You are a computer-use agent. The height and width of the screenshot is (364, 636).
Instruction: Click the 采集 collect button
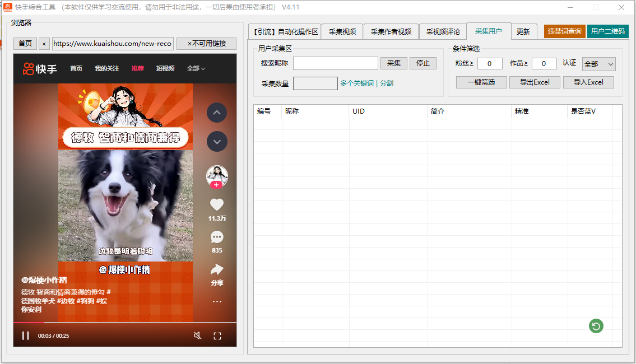[x=393, y=63]
